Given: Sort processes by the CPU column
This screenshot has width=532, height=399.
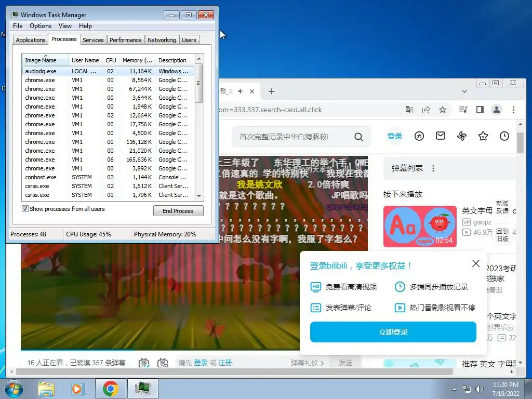Looking at the screenshot, I should click(x=111, y=60).
